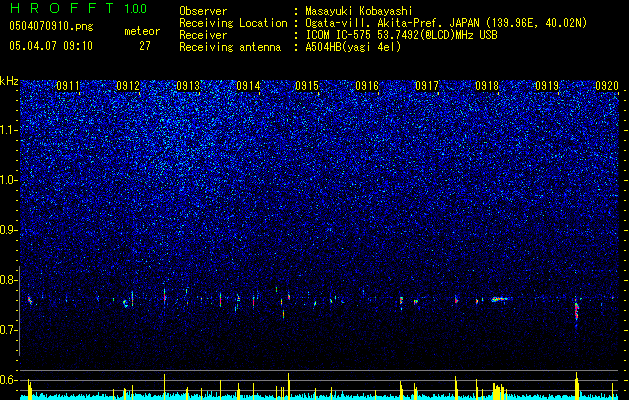Select antenna text A504HB(yagi 4el)
Viewport: 629px width, 400px height.
[353, 47]
